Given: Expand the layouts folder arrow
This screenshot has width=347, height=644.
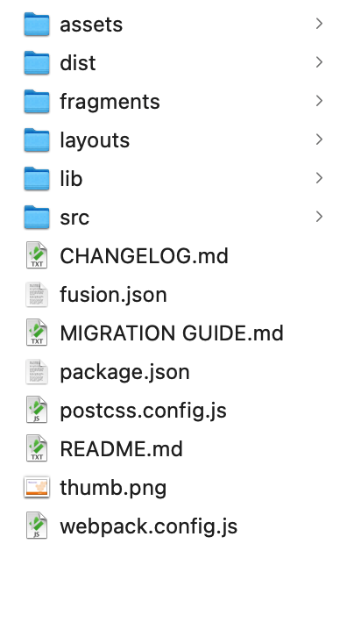Looking at the screenshot, I should click(319, 140).
